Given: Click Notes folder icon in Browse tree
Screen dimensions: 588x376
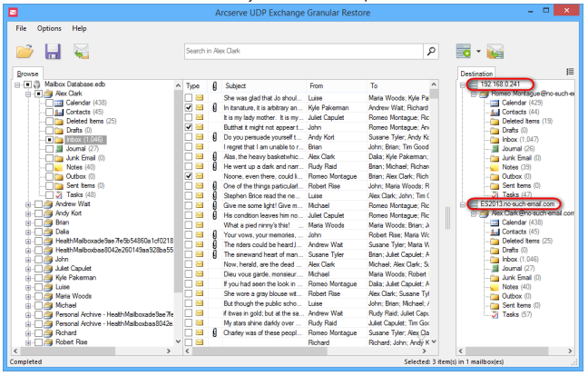Looking at the screenshot, I should pyautogui.click(x=59, y=167).
